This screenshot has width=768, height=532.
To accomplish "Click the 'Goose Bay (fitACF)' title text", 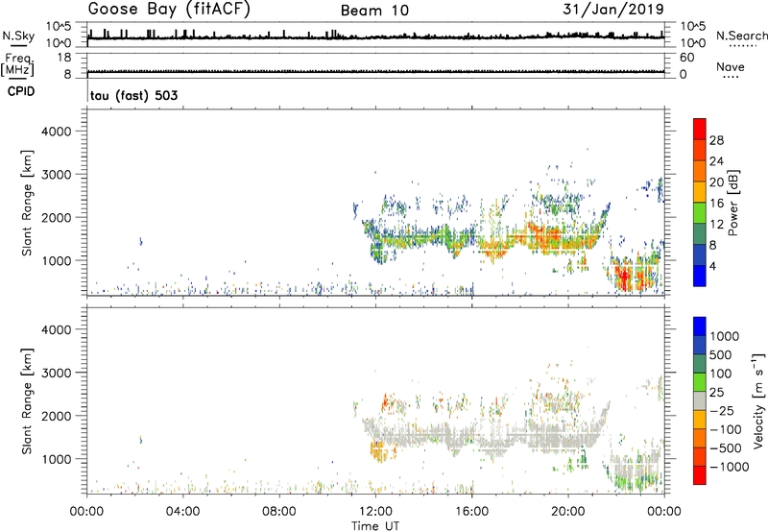I will coord(169,10).
